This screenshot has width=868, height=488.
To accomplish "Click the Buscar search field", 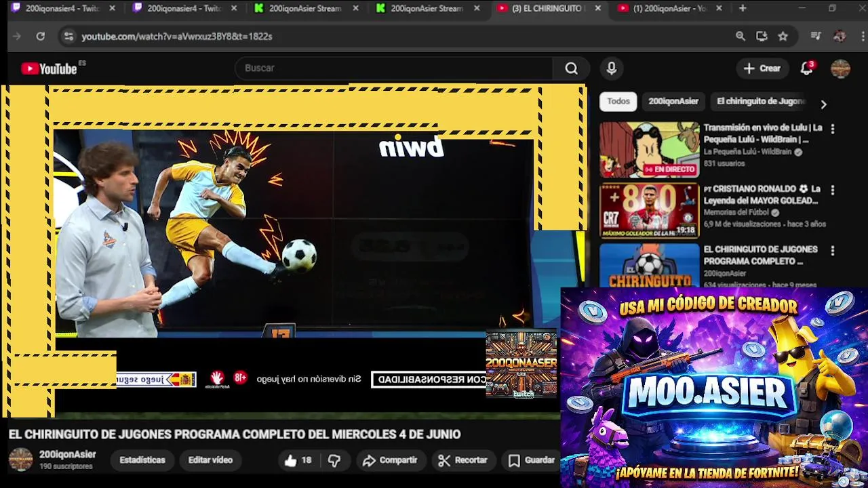I will pos(393,68).
